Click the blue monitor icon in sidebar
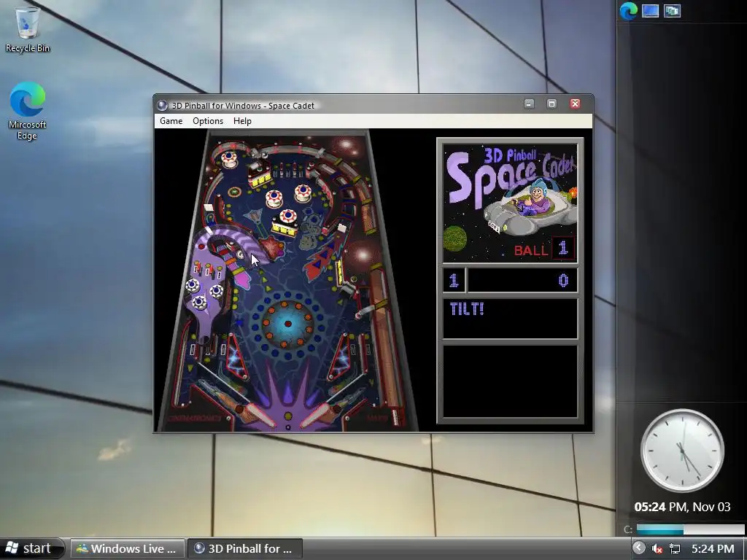Screen dimensions: 747x560 pyautogui.click(x=650, y=10)
